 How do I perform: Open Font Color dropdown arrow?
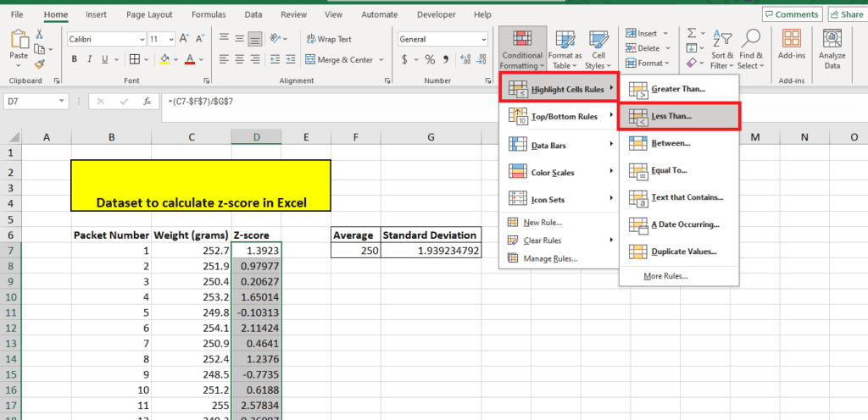[201, 59]
